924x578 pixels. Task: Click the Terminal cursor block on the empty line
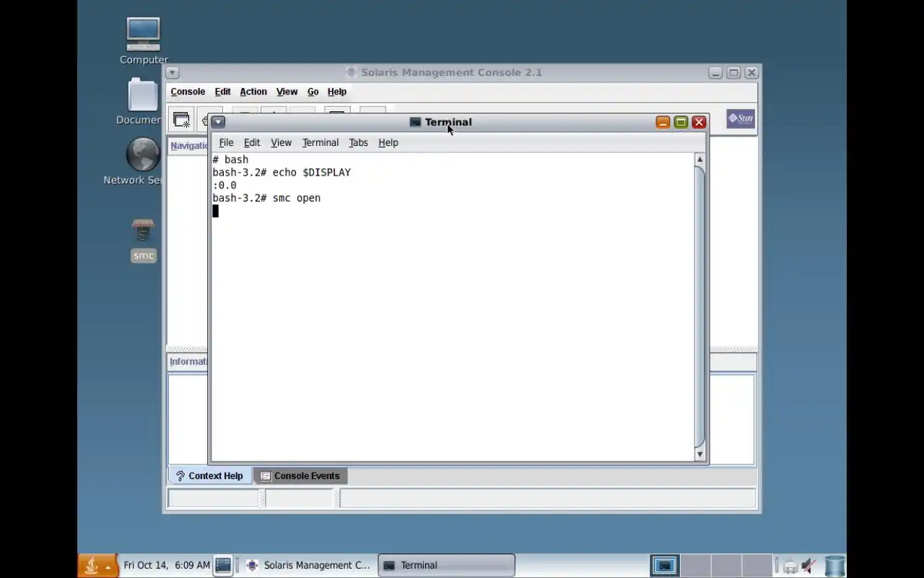pyautogui.click(x=215, y=211)
